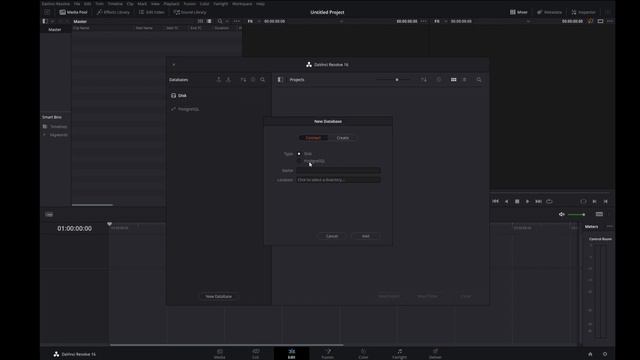
Task: Click the Location directory field
Action: [x=338, y=180]
